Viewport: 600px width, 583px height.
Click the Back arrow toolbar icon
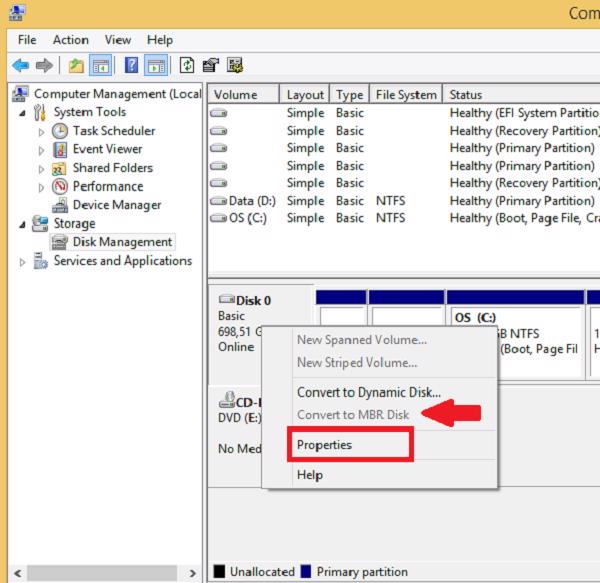[20, 65]
